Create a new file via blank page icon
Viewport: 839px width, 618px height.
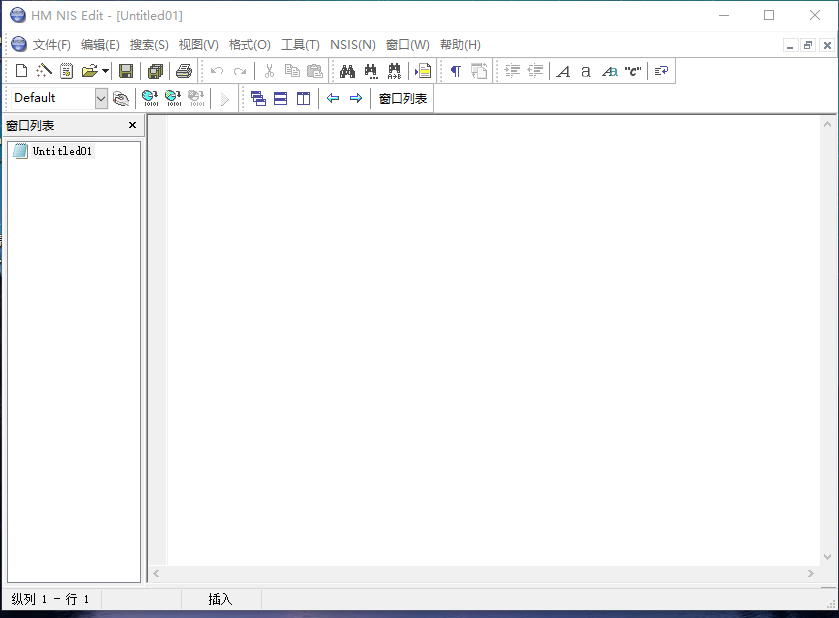click(x=21, y=70)
